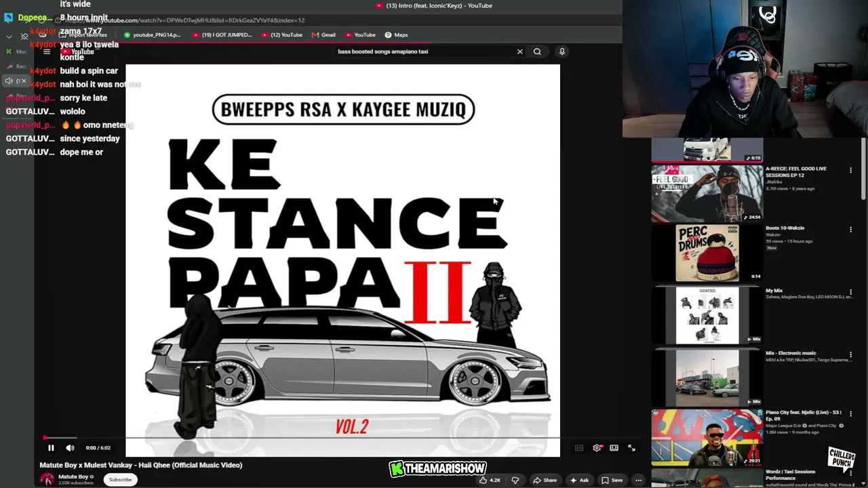Image resolution: width=868 pixels, height=488 pixels.
Task: Open options menu for Boots 10-Wakzin
Action: point(850,230)
